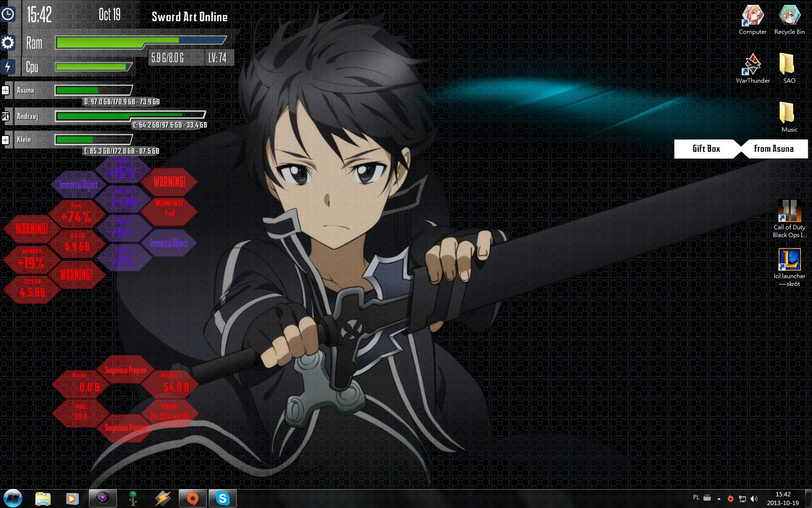Screen dimensions: 812x508
Task: Click the WARNING! hexagon above MOONPHASE
Action: pos(169,182)
